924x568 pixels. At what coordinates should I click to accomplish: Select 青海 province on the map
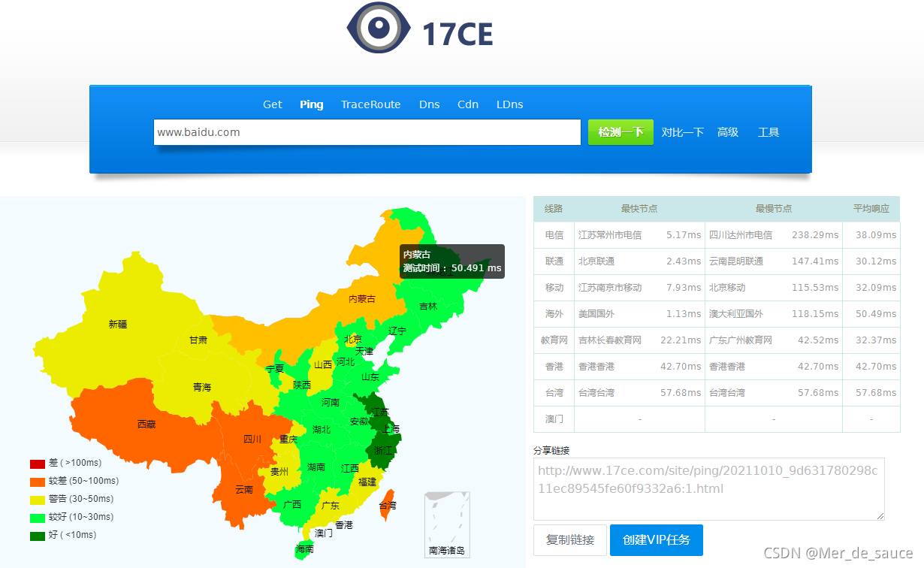click(202, 388)
